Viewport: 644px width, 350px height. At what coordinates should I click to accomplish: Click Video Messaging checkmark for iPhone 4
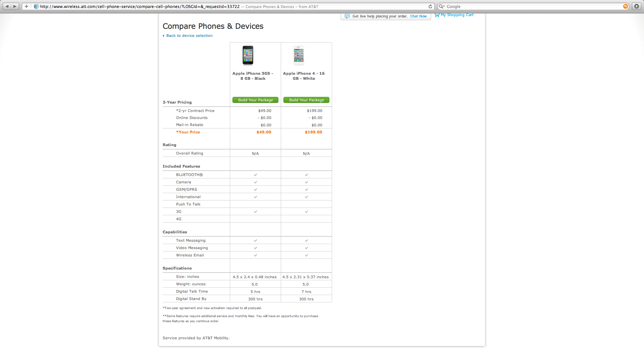tap(307, 248)
